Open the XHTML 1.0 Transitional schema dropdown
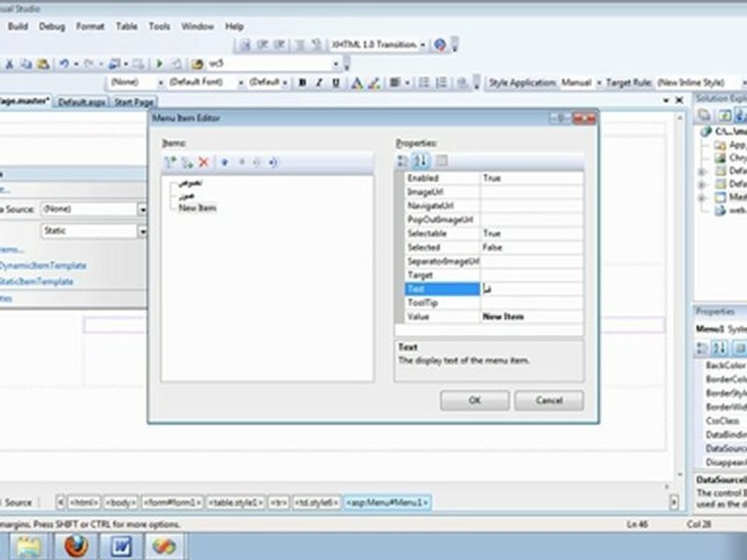 coord(423,45)
